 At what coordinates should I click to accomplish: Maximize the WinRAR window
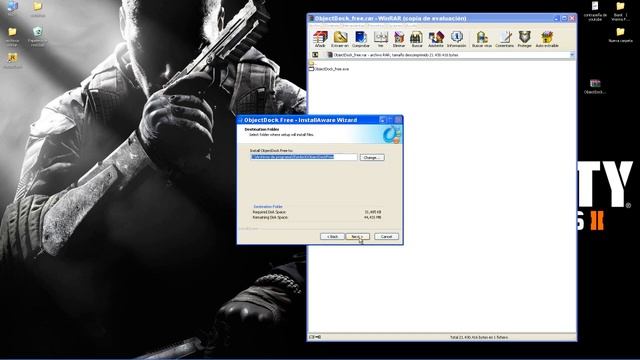[x=564, y=18]
